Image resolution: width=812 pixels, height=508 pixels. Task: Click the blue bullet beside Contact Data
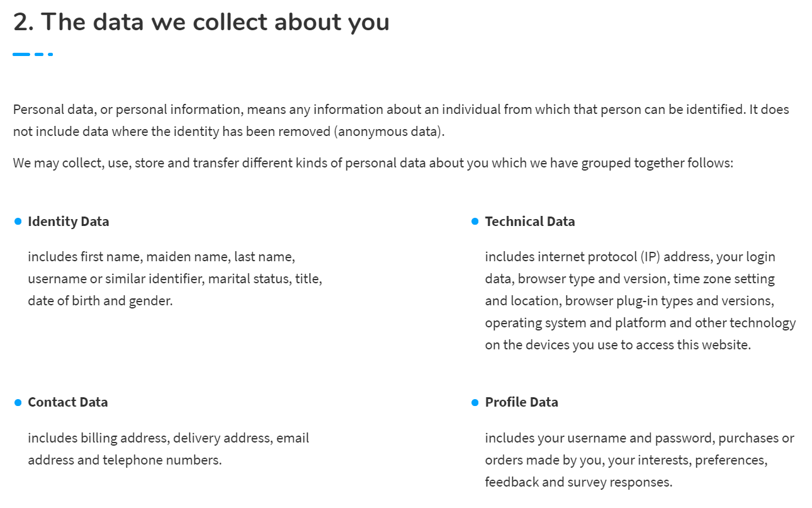click(18, 402)
